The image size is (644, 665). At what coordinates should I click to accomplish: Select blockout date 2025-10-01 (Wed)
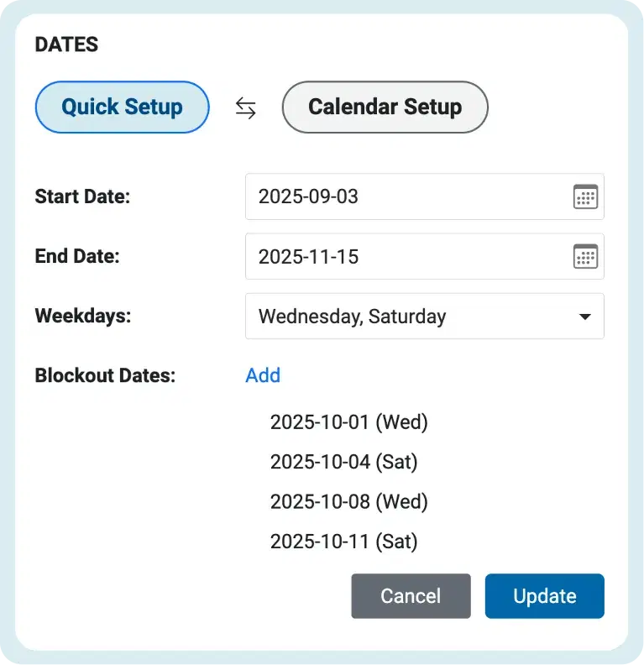click(x=349, y=422)
